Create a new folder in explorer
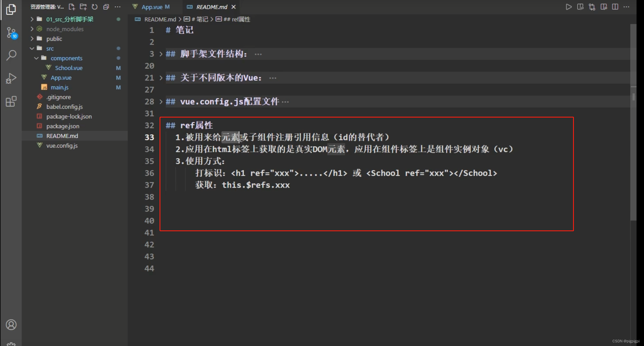The image size is (644, 346). tap(83, 7)
